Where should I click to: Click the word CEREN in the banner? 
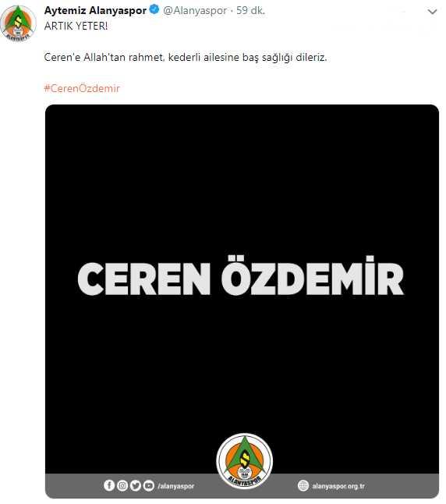(144, 279)
